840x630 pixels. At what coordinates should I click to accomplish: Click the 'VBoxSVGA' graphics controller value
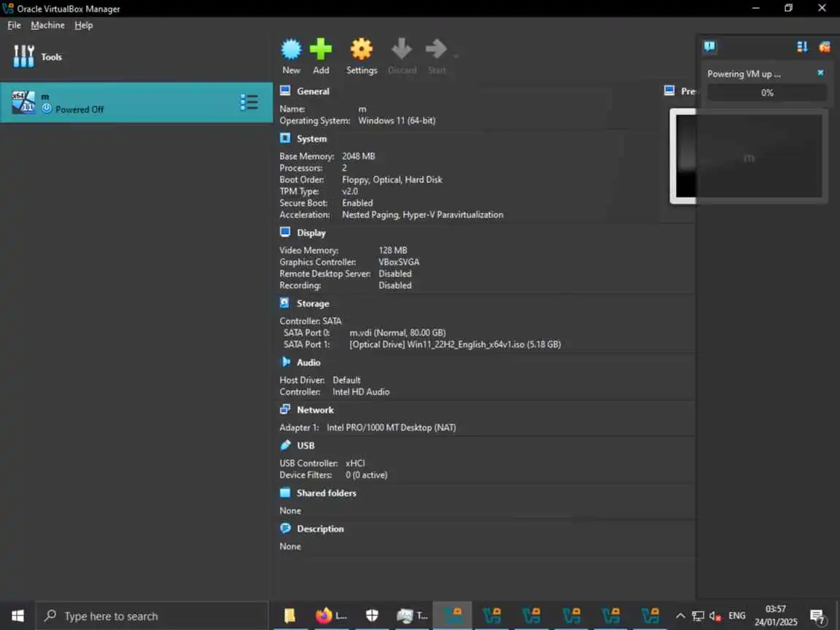399,262
